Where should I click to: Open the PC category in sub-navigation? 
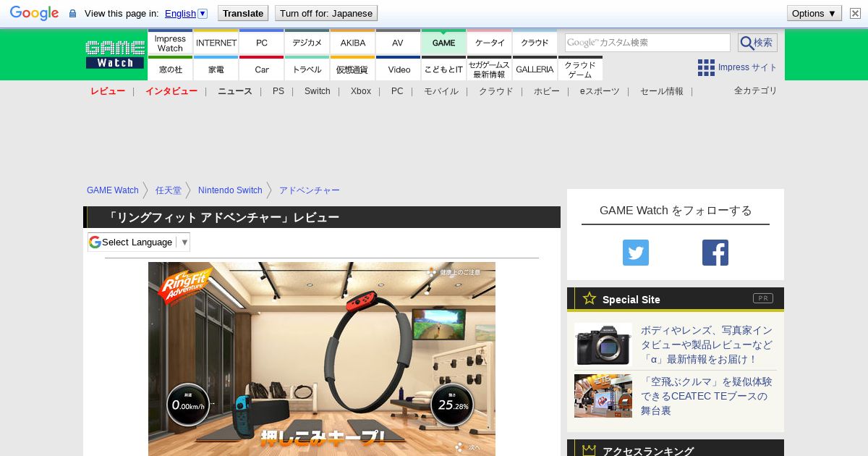397,91
